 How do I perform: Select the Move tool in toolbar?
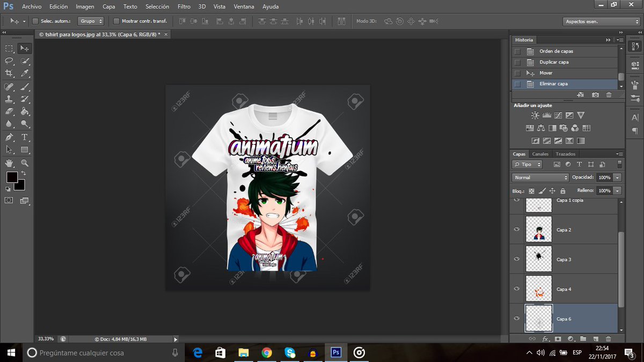pyautogui.click(x=25, y=48)
